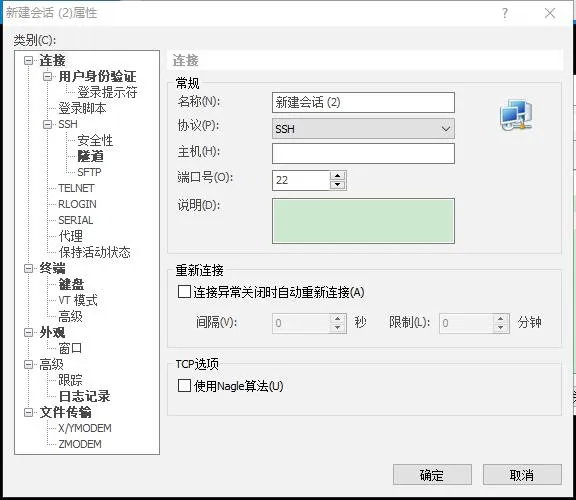
Task: Enable 使用Nagle算法 checkbox
Action: pos(184,386)
